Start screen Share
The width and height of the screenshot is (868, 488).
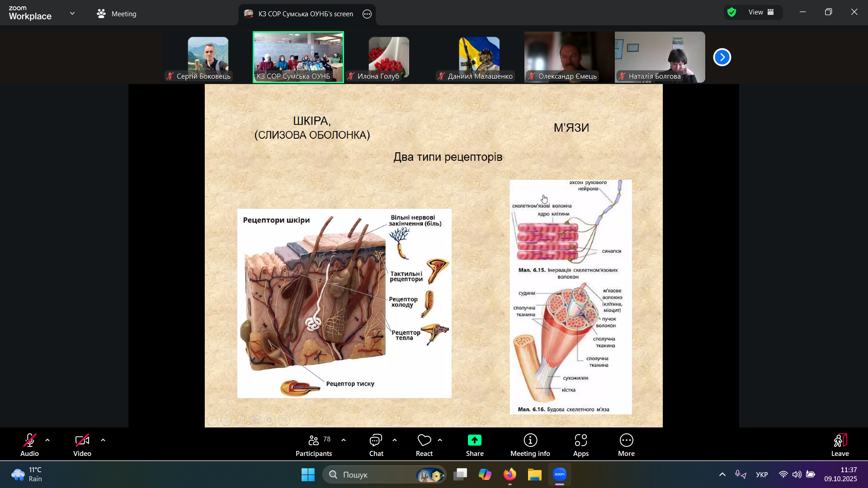(x=474, y=445)
